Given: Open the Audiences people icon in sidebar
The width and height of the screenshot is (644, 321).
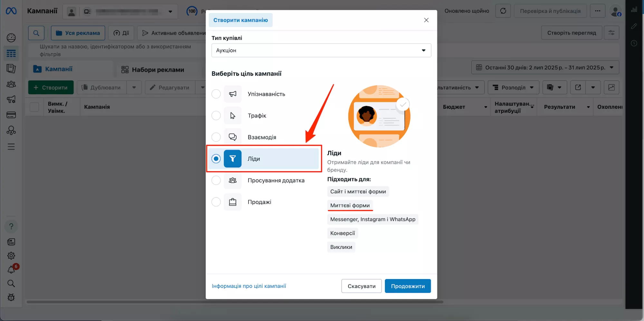Looking at the screenshot, I should click(x=11, y=84).
